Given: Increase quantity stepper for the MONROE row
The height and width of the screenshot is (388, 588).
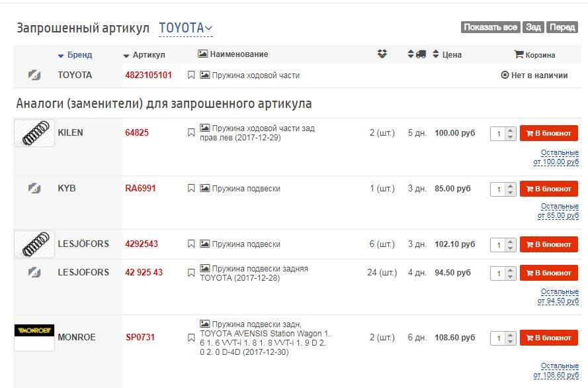Looking at the screenshot, I should (510, 334).
